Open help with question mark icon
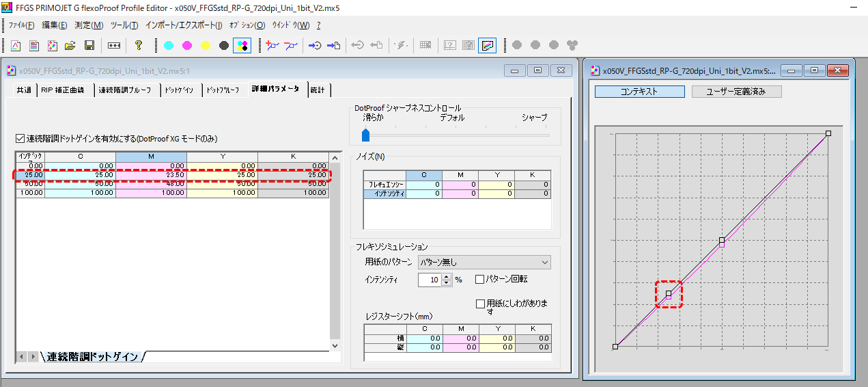Image resolution: width=868 pixels, height=387 pixels. (139, 45)
